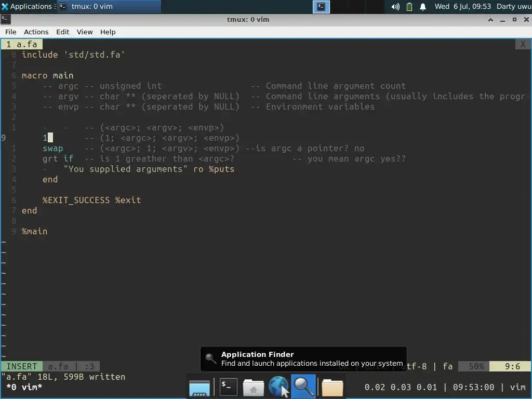Click the %EXIT_SUCCESS %exit line
The width and height of the screenshot is (532, 399).
click(91, 200)
